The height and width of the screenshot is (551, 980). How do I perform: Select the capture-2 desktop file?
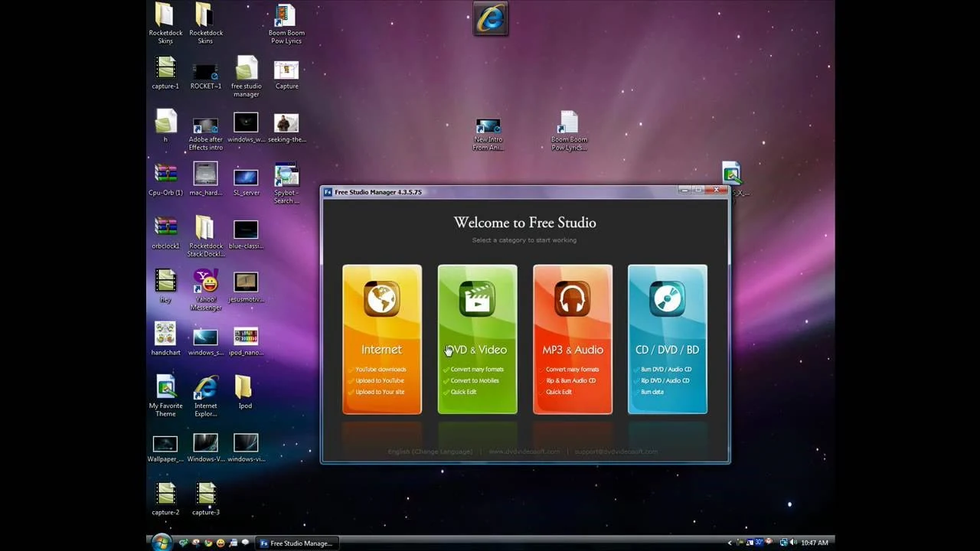coord(165,500)
